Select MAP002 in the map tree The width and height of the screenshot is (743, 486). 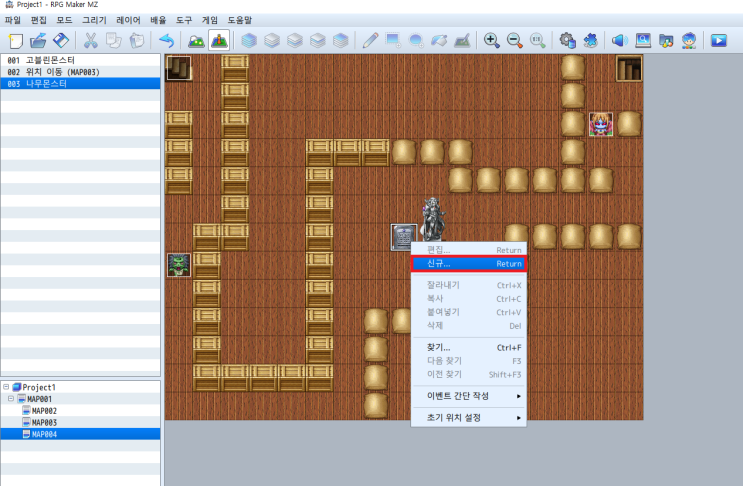(44, 411)
